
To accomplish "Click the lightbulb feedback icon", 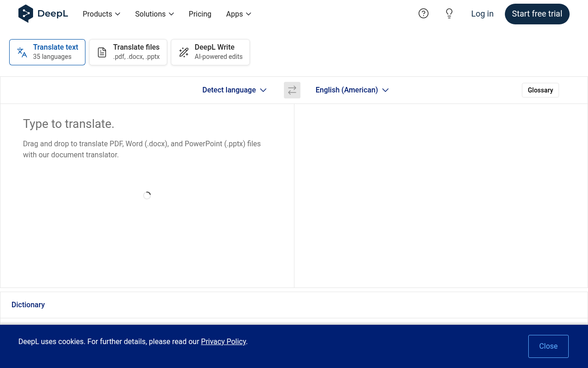I will (x=449, y=13).
